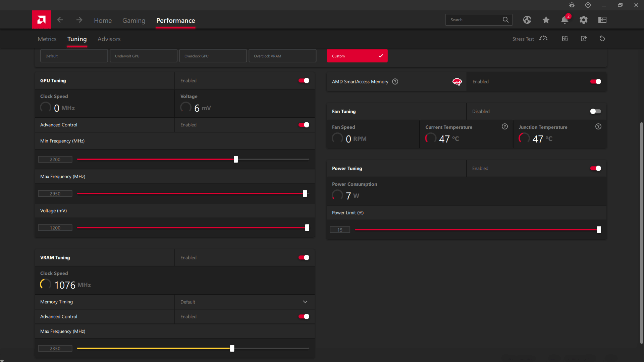
Task: Click the Min Frequency 2200 value box
Action: tap(55, 159)
